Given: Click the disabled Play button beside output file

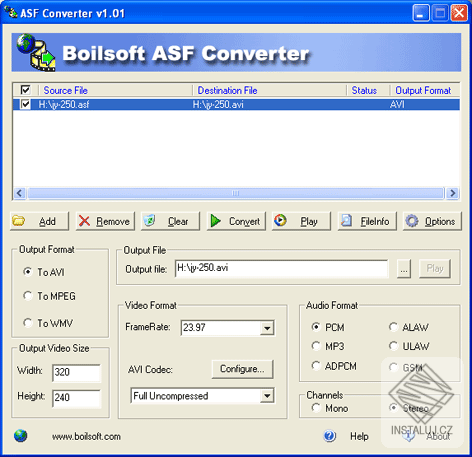Looking at the screenshot, I should pyautogui.click(x=435, y=269).
